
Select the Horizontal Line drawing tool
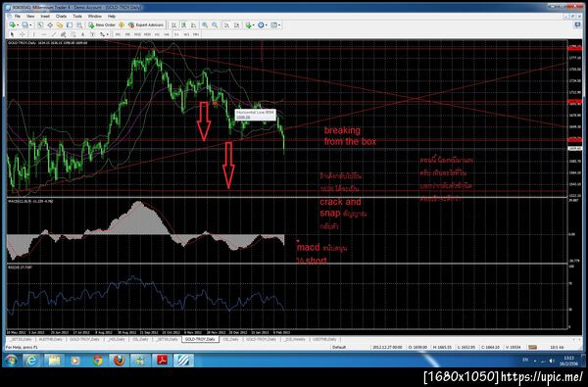point(43,34)
